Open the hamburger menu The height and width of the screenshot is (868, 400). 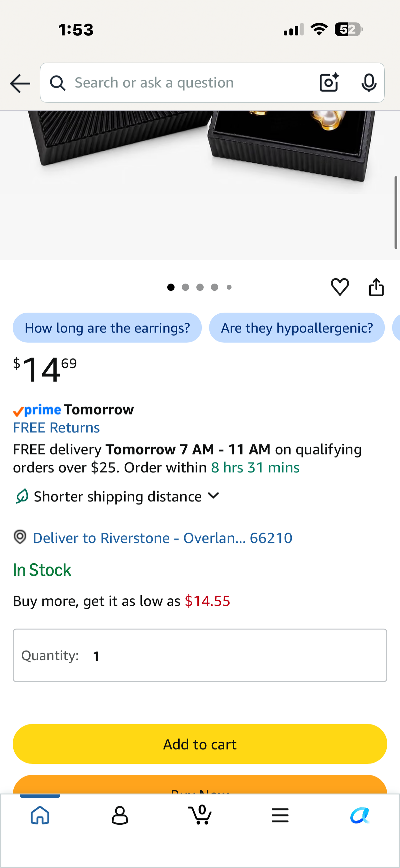[x=280, y=815]
